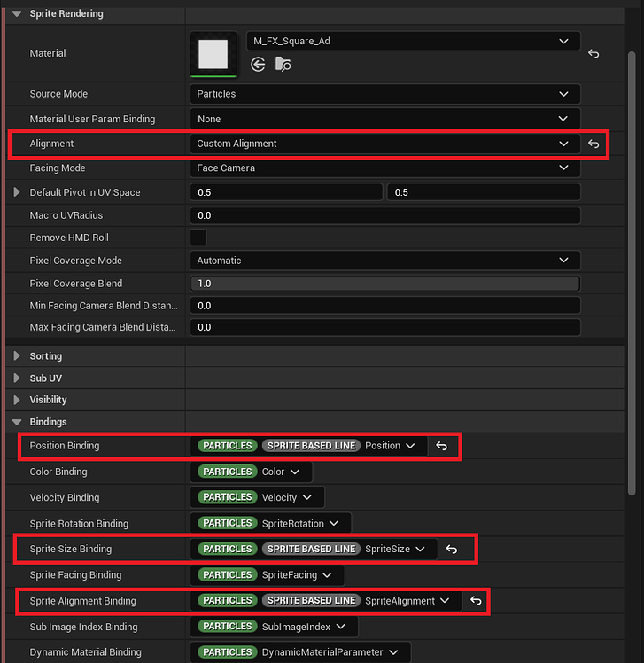The height and width of the screenshot is (663, 644).
Task: Open the Color Binding dropdown
Action: point(251,472)
